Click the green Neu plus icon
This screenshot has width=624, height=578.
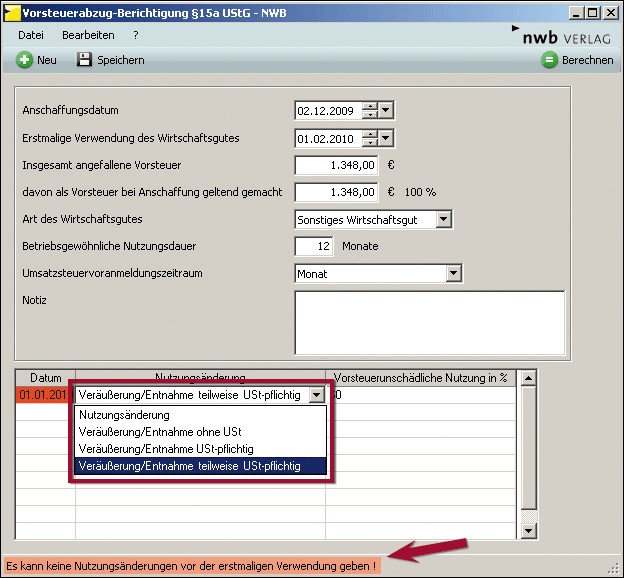[x=24, y=60]
